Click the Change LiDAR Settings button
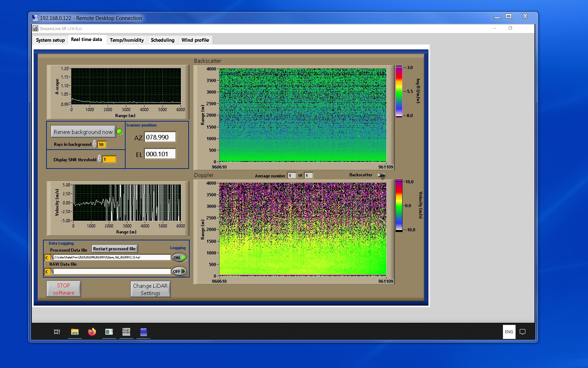 click(150, 289)
